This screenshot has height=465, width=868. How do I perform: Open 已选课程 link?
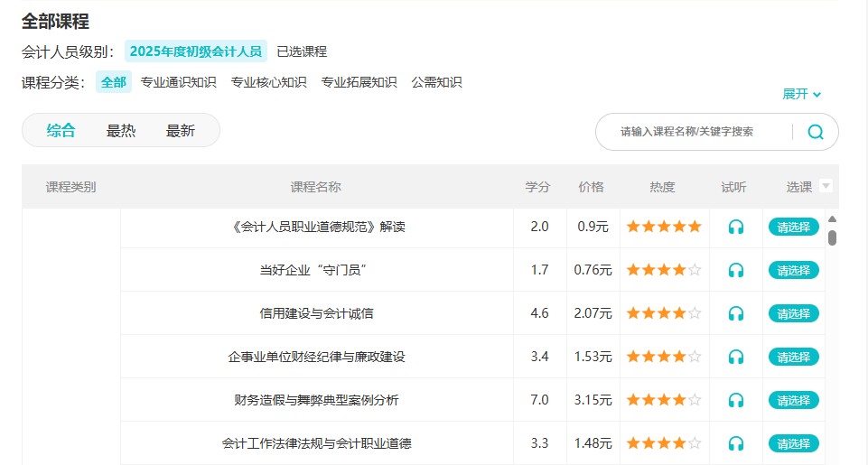(302, 51)
